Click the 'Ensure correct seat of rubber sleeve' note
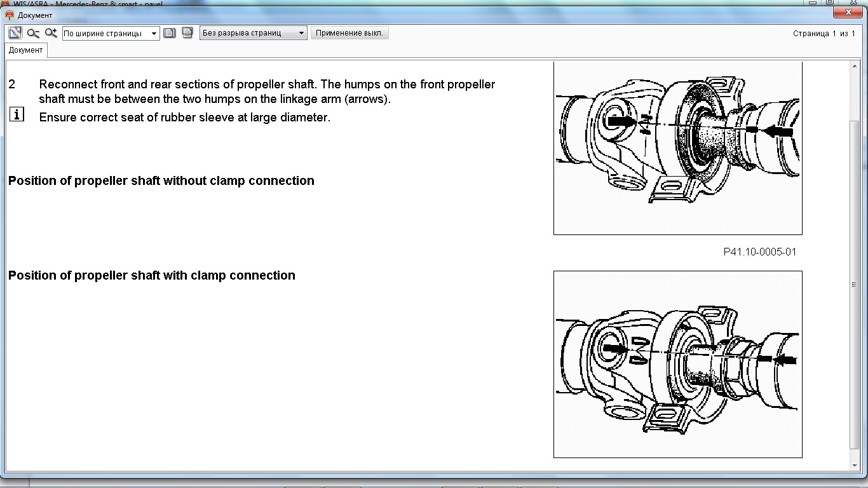This screenshot has height=488, width=868. (185, 118)
